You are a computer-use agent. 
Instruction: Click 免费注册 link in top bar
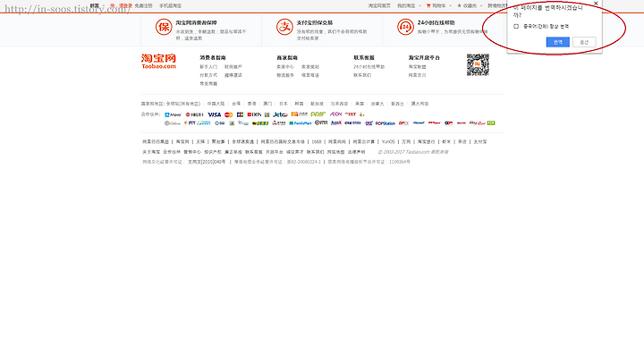[143, 5]
